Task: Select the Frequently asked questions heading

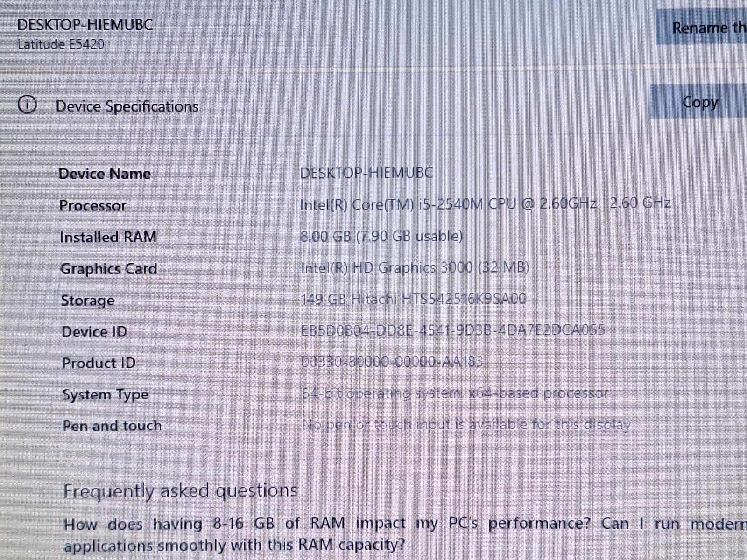Action: coord(180,491)
